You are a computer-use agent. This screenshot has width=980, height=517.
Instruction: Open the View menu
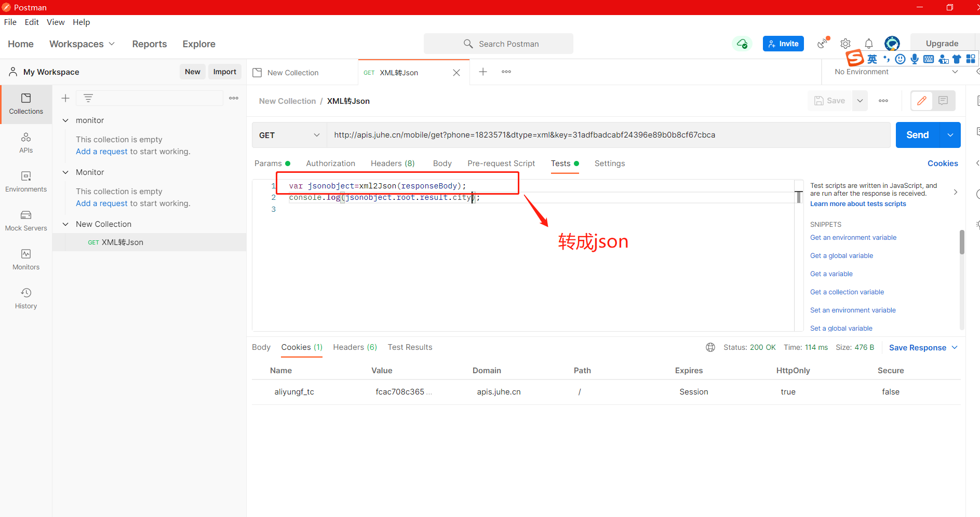point(56,22)
